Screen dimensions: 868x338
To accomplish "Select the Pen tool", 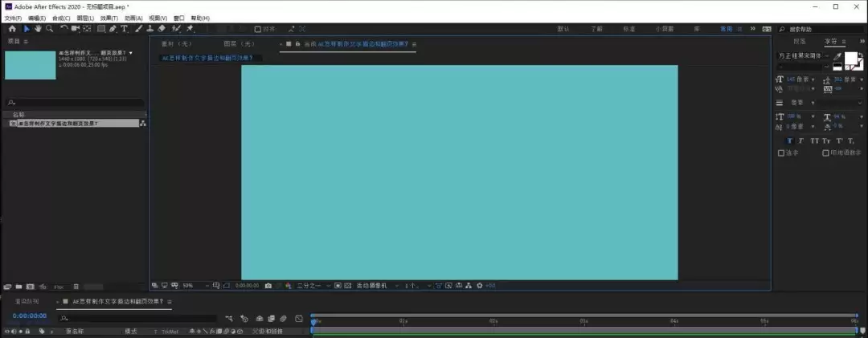I will (x=113, y=29).
